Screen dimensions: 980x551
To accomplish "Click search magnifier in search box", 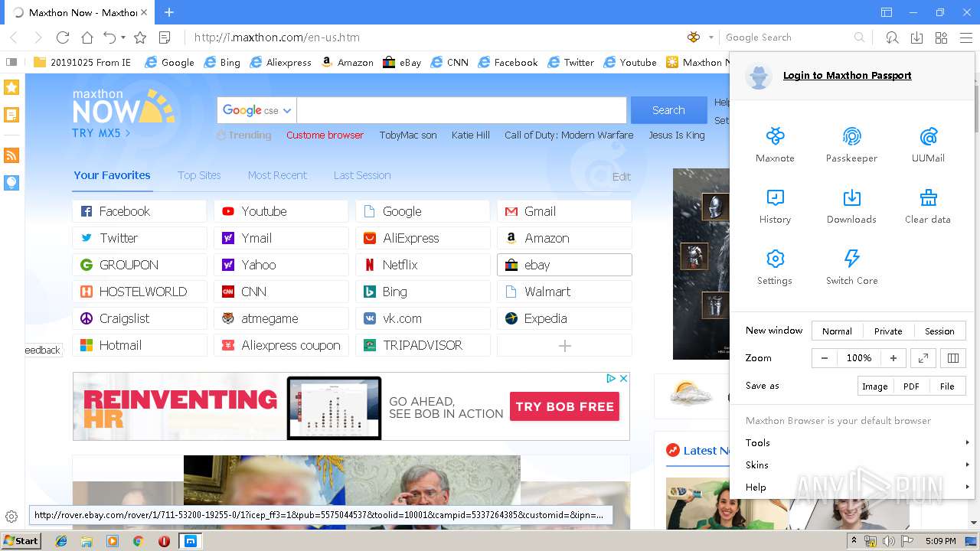I will (860, 37).
